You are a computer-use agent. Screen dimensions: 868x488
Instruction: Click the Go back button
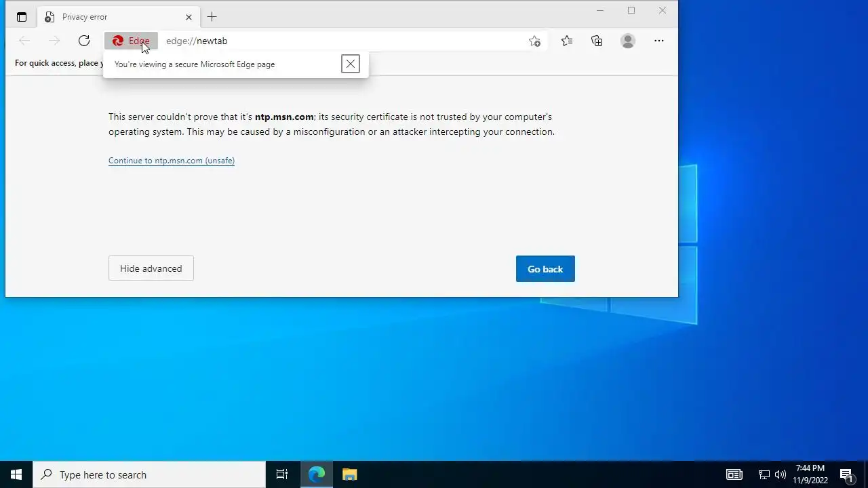[x=545, y=269]
